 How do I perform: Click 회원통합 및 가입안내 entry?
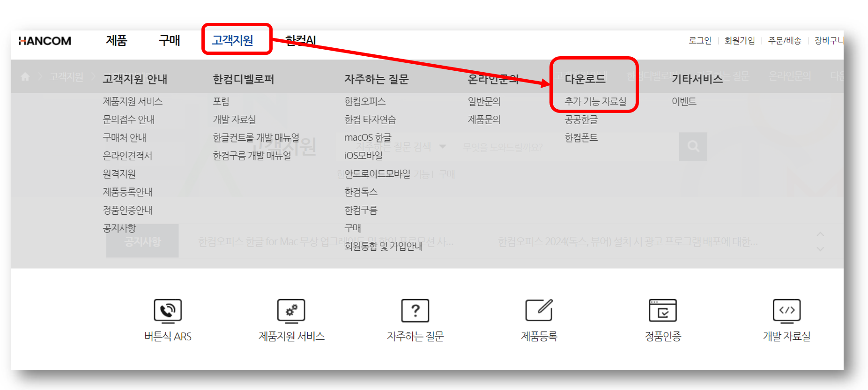click(x=384, y=246)
